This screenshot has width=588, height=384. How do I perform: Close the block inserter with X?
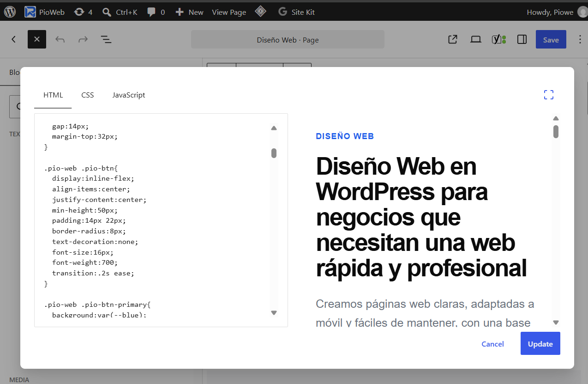click(37, 40)
